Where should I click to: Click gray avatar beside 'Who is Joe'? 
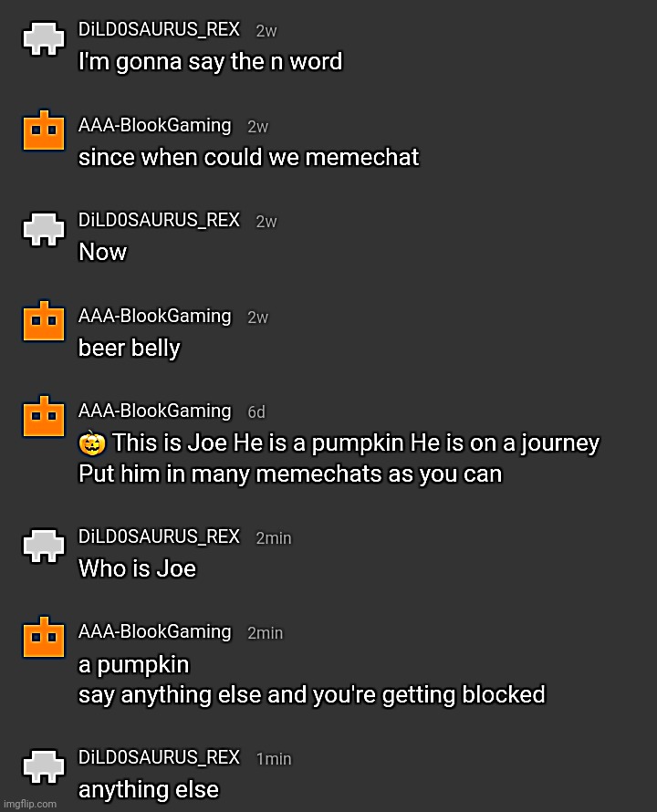[44, 546]
